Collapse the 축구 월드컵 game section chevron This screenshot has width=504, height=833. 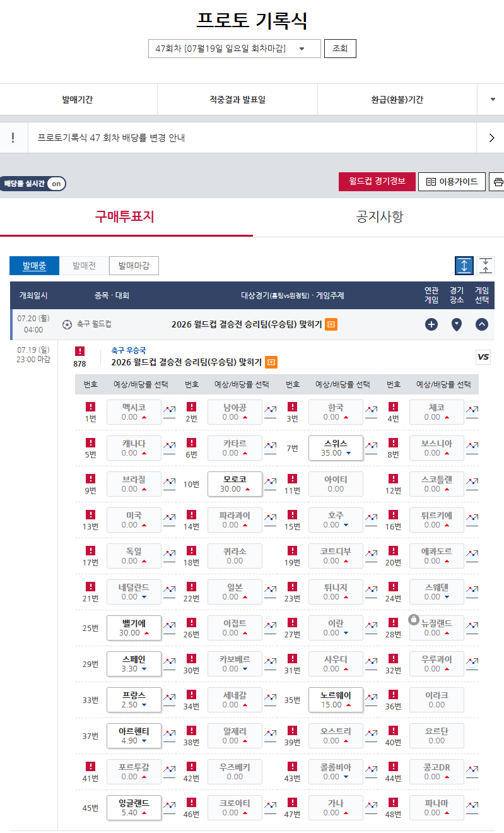tap(482, 324)
